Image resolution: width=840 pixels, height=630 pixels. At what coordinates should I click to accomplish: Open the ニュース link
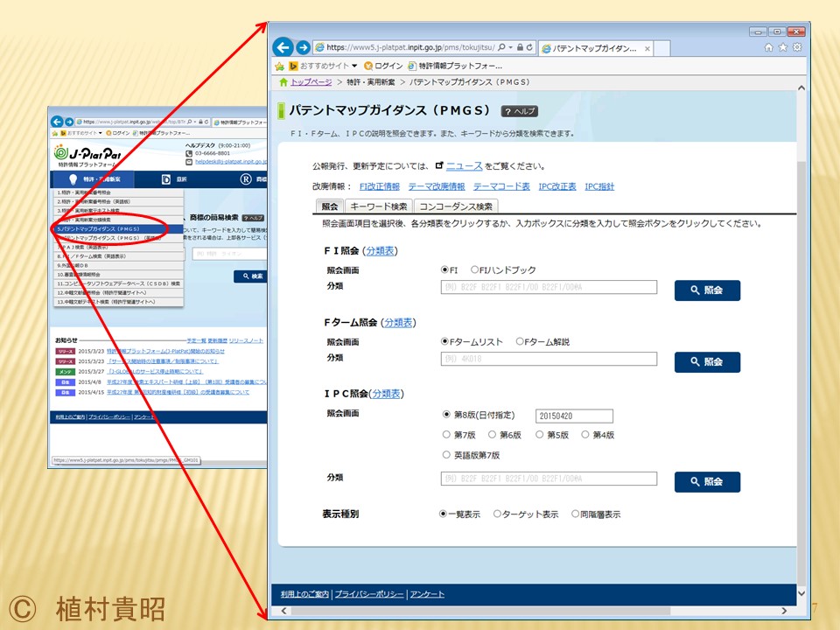[464, 166]
